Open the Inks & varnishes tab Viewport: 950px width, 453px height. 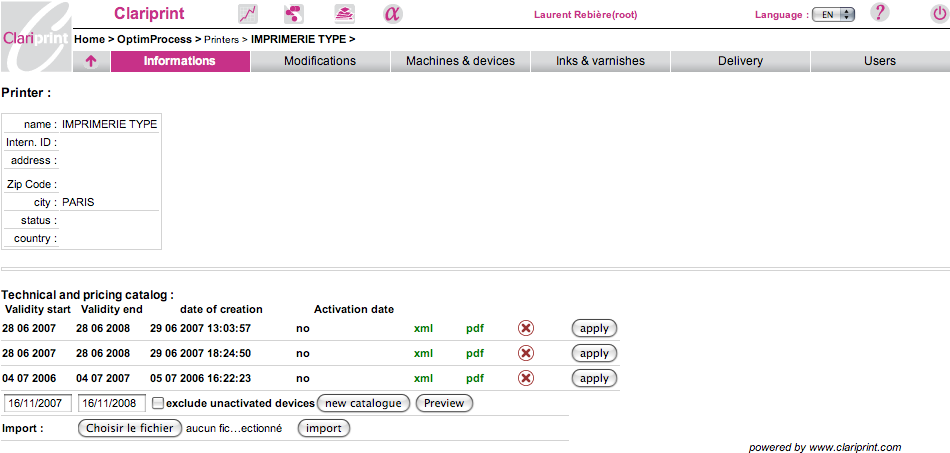pyautogui.click(x=600, y=61)
